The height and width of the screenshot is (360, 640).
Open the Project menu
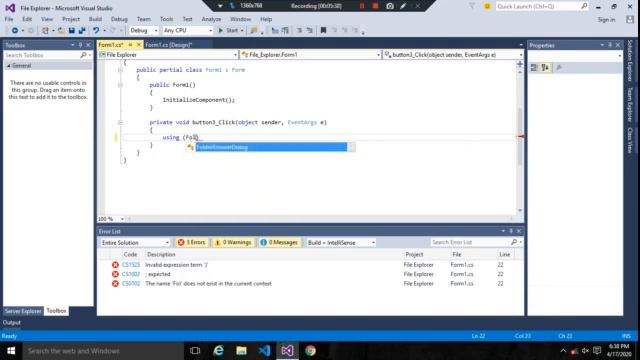71,19
